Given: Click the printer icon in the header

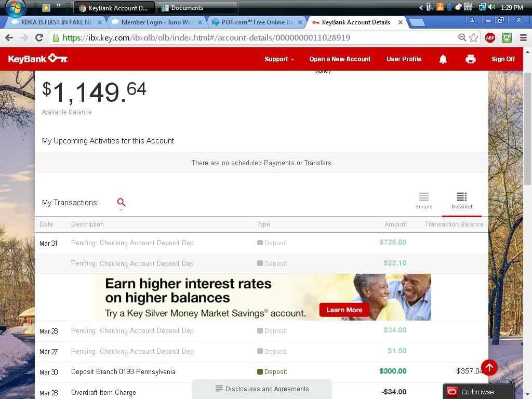Looking at the screenshot, I should pos(470,59).
